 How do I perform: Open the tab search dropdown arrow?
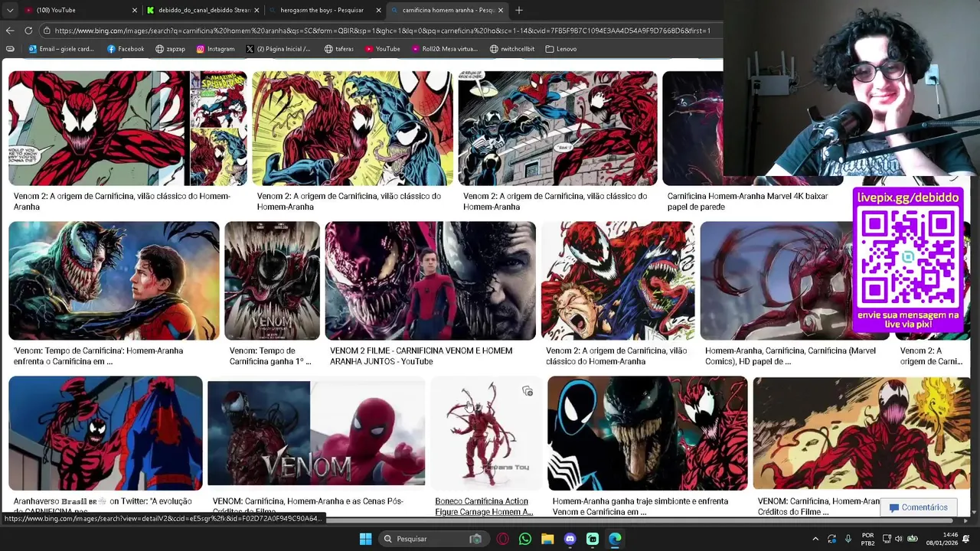coord(10,10)
